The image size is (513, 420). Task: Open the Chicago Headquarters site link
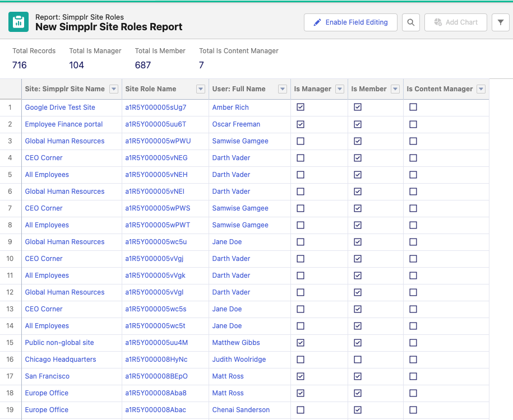pos(61,360)
